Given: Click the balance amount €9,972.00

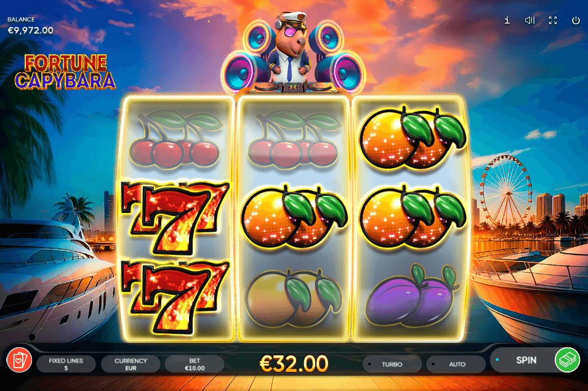Looking at the screenshot, I should click(31, 30).
